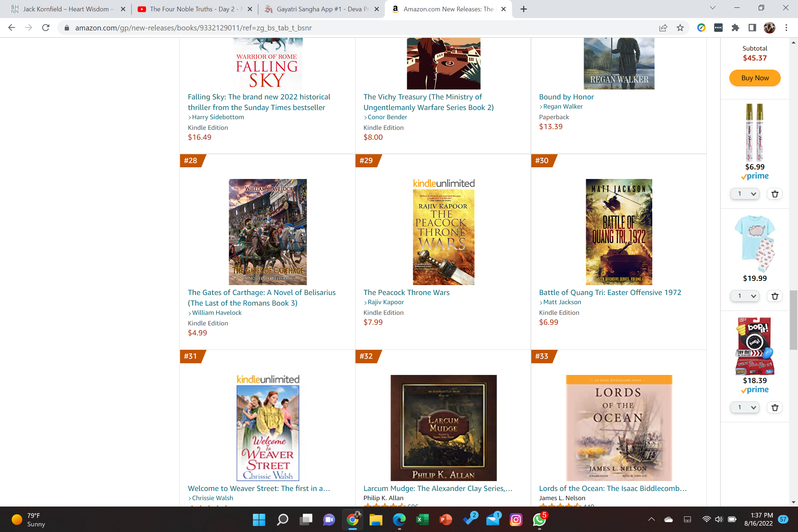The height and width of the screenshot is (532, 798).
Task: Open quantity dropdown for $6.99 paint pens
Action: tap(745, 194)
